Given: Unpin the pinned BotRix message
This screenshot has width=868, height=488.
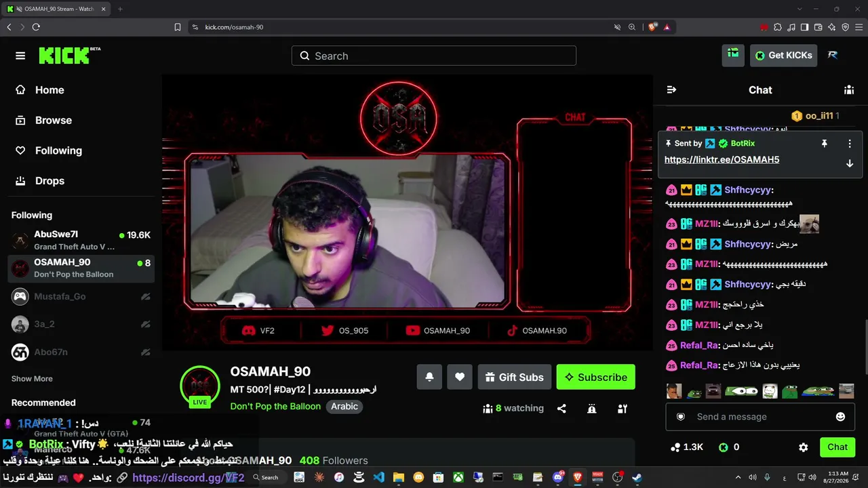Looking at the screenshot, I should click(825, 144).
